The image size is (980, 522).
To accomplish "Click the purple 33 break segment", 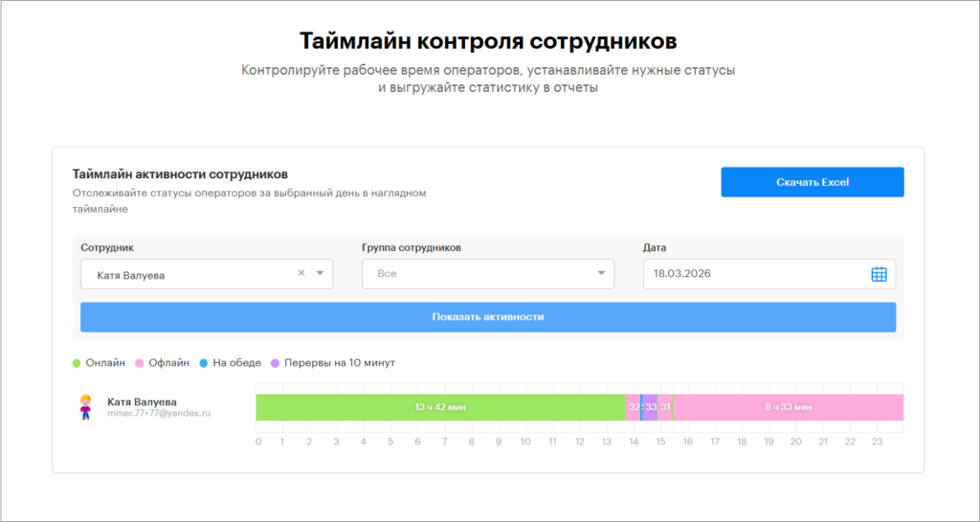I will point(650,407).
